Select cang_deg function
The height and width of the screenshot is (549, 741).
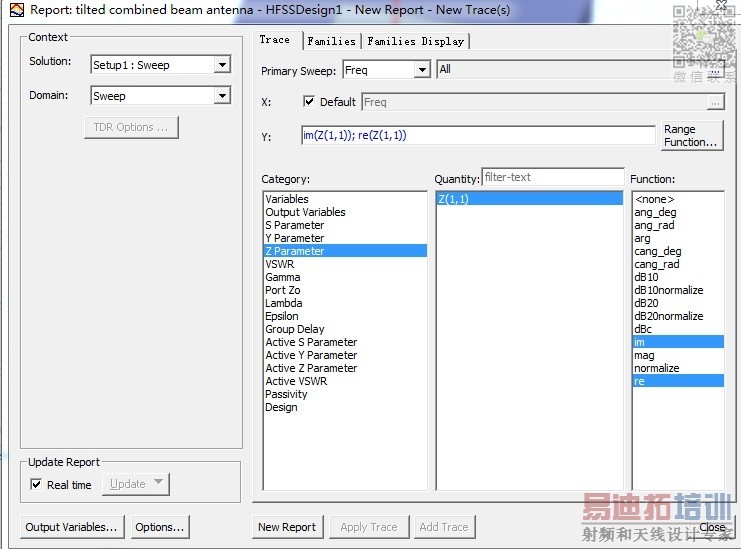pos(678,251)
